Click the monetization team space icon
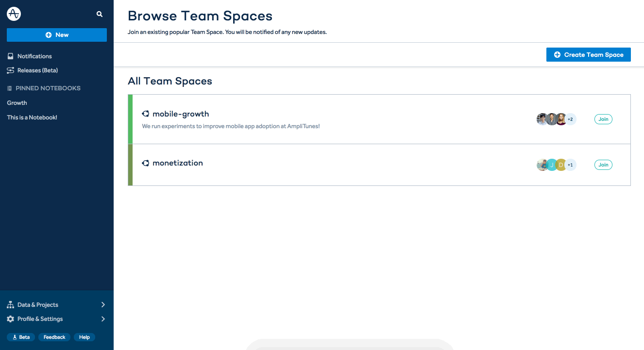Viewport: 644px width, 350px height. (x=145, y=163)
